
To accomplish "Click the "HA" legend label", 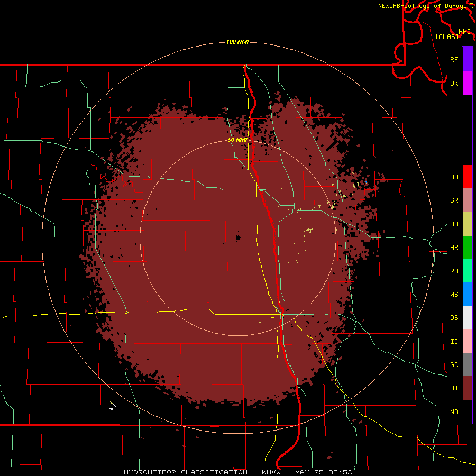I will click(x=454, y=177).
